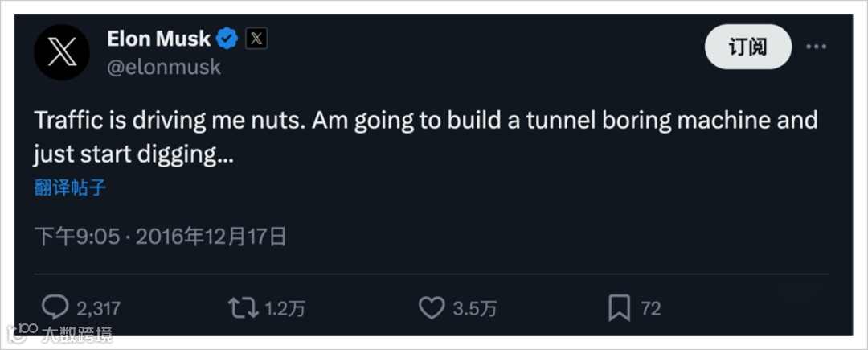
Task: Click the reply speech bubble icon
Action: (x=55, y=307)
